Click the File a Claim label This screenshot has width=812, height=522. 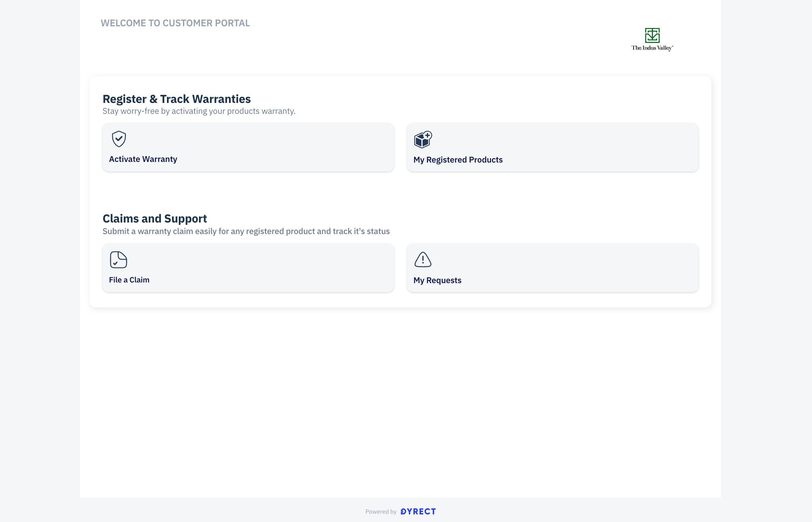pyautogui.click(x=129, y=280)
